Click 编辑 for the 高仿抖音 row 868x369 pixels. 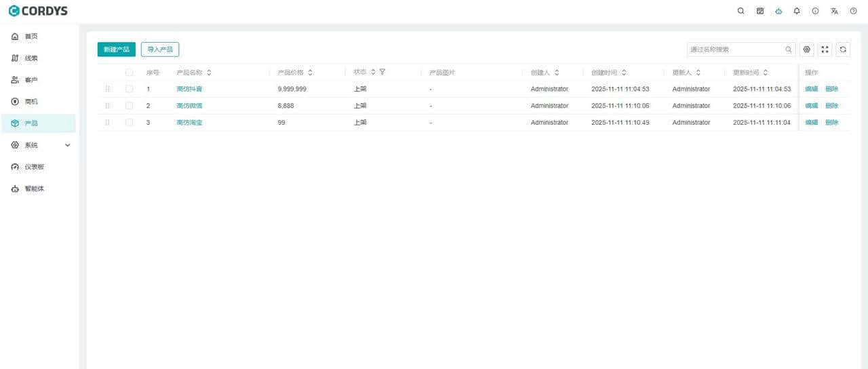click(x=812, y=89)
